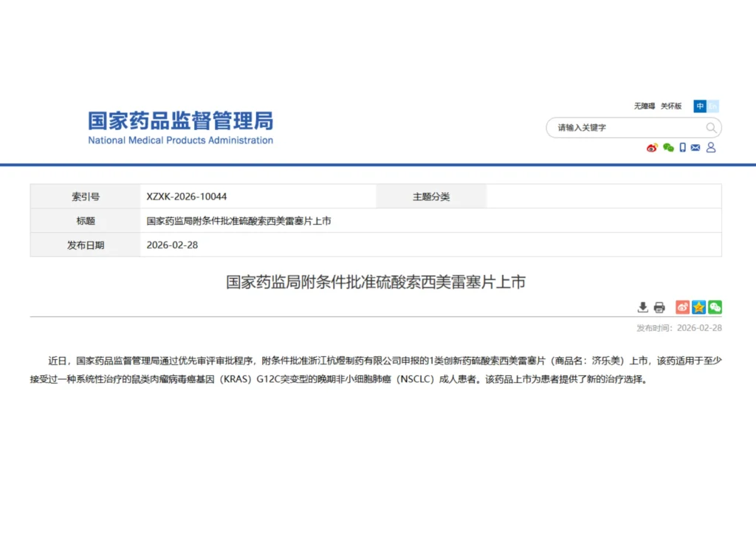Viewport: 756px width, 535px height.
Task: Share the article to WeChat
Action: 714,307
